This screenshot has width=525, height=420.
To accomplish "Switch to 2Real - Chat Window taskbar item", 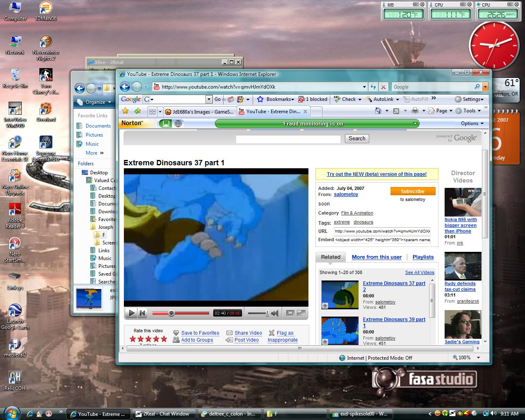I will 164,414.
